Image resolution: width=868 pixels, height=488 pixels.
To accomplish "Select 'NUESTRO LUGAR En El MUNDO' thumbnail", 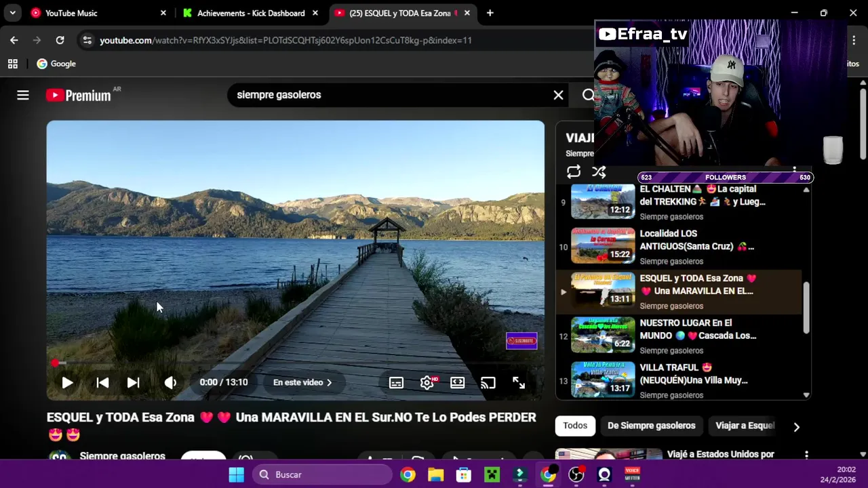I will (603, 335).
